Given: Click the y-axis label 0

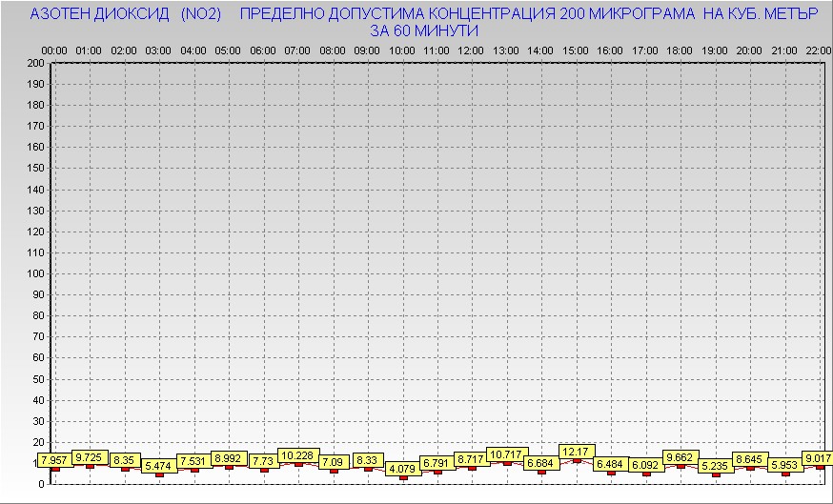Looking at the screenshot, I should click(x=41, y=484).
